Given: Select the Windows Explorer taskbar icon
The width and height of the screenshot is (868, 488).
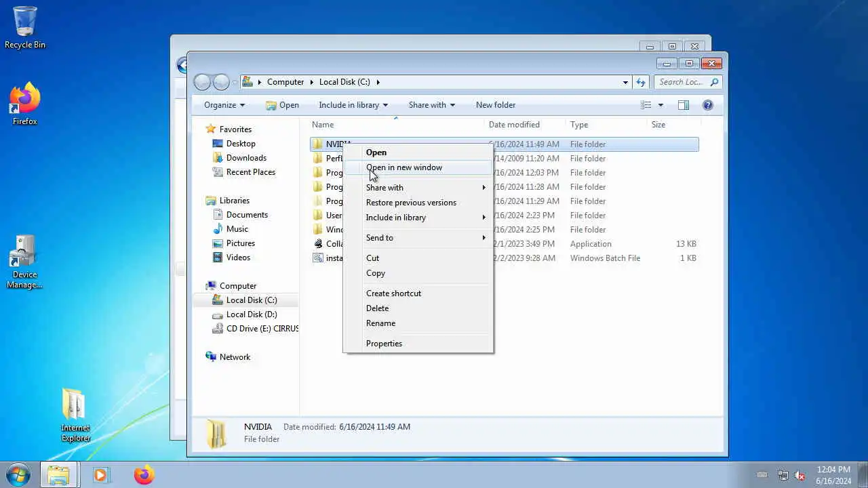Looking at the screenshot, I should tap(58, 475).
